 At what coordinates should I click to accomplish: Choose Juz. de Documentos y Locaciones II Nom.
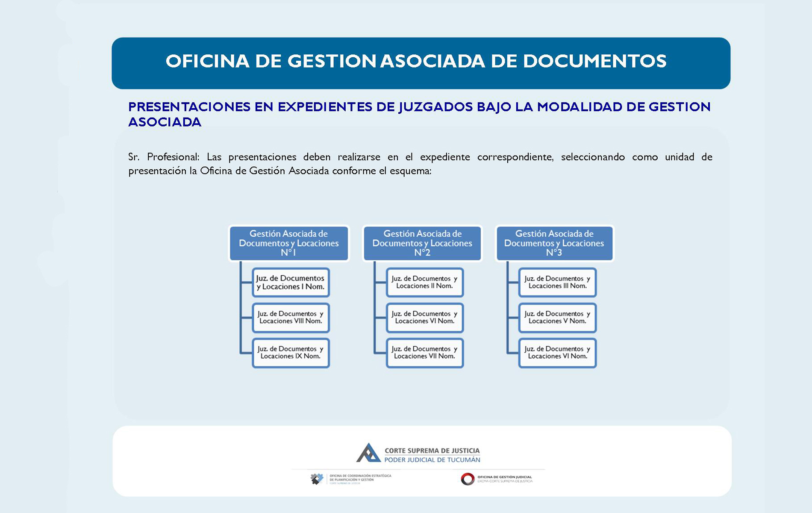coord(425,283)
